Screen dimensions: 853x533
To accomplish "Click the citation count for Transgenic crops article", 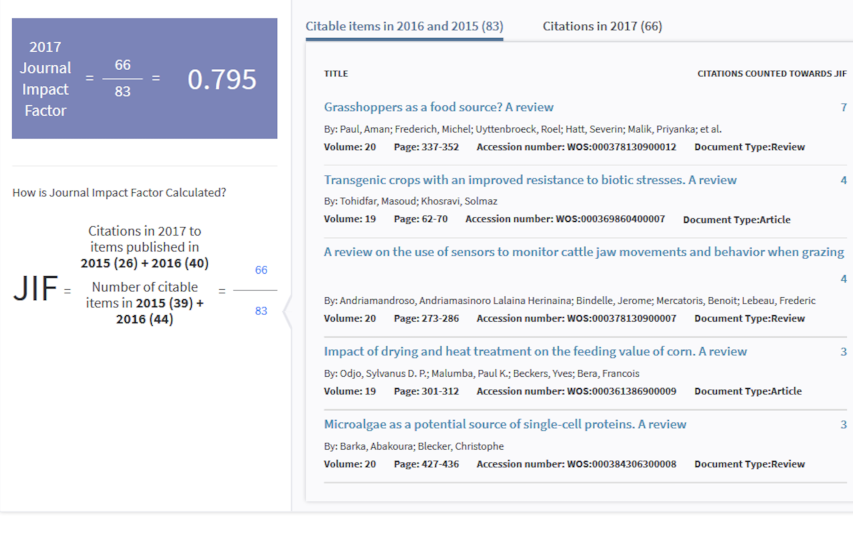I will point(843,180).
